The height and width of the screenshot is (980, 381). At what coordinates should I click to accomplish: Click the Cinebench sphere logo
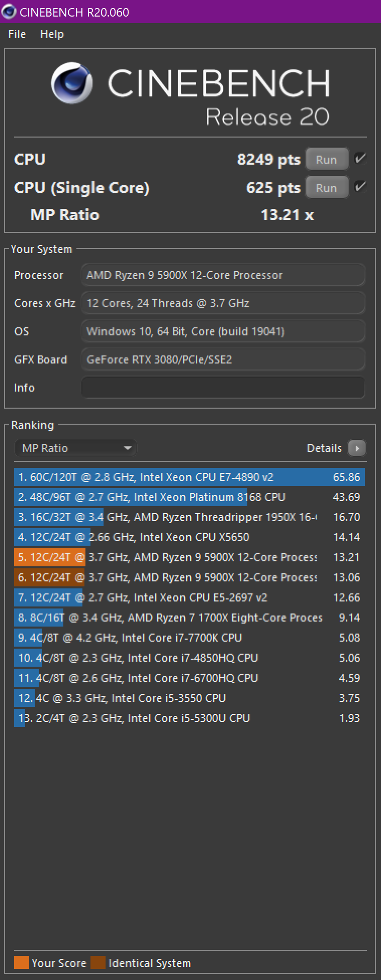(72, 83)
